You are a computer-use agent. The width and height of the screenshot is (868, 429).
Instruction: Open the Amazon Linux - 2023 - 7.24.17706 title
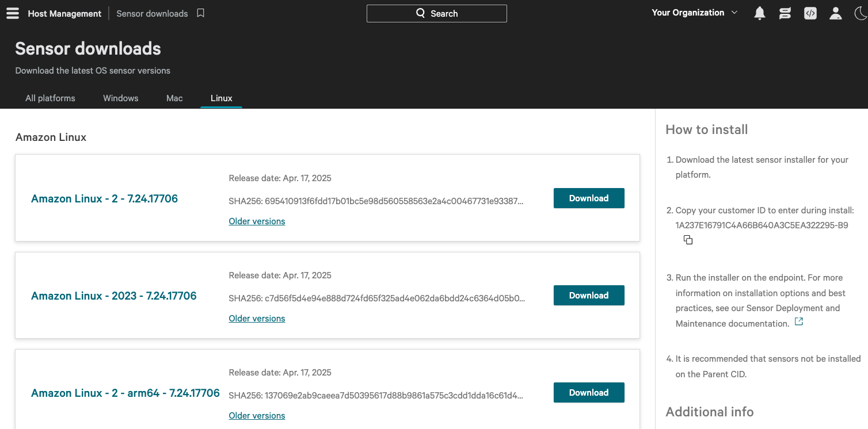tap(114, 296)
